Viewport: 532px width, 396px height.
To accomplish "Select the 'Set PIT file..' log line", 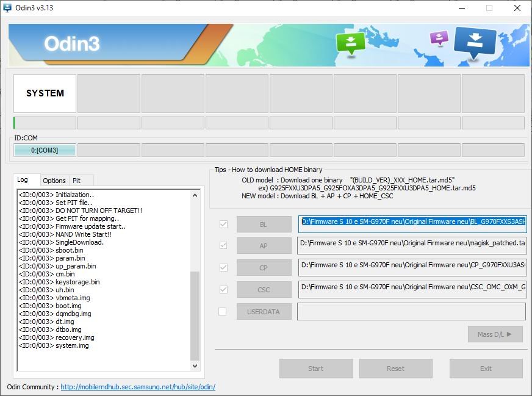I will coord(56,203).
